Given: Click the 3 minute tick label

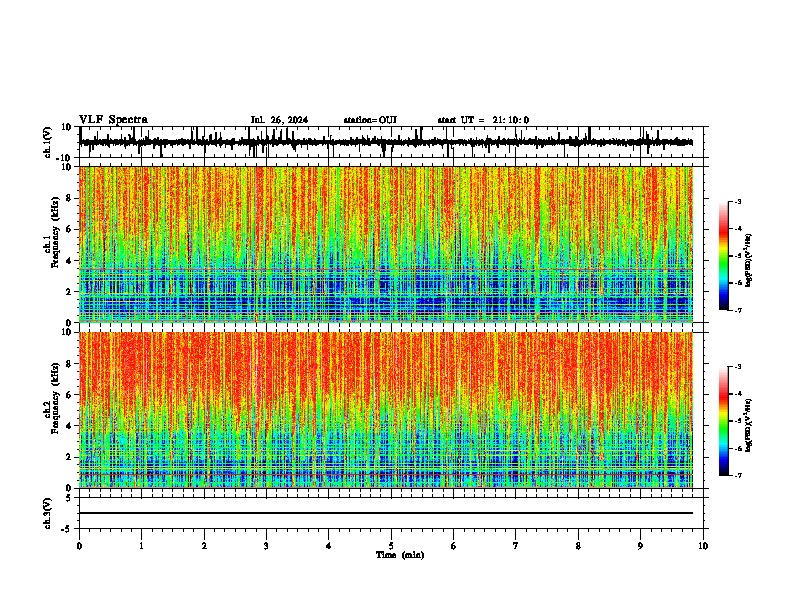Looking at the screenshot, I should (266, 546).
